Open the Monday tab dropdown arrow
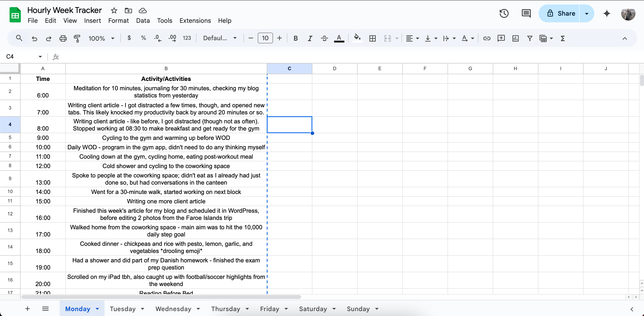 [98, 309]
